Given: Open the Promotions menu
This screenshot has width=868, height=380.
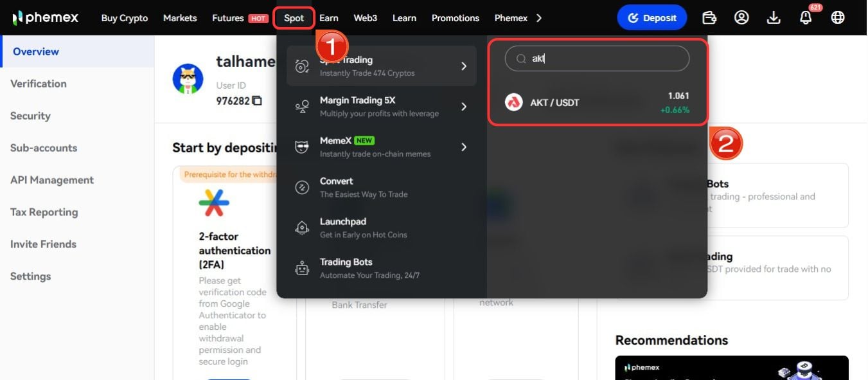Looking at the screenshot, I should tap(456, 18).
